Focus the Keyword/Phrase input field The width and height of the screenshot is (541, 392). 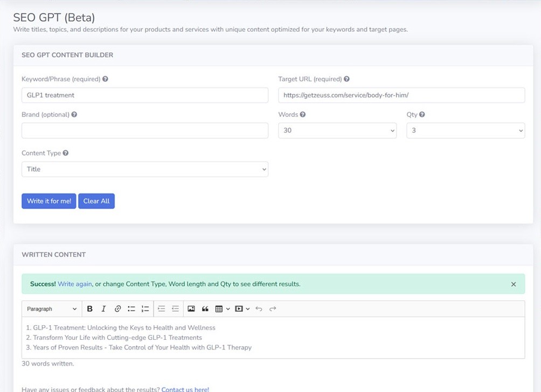click(x=145, y=95)
